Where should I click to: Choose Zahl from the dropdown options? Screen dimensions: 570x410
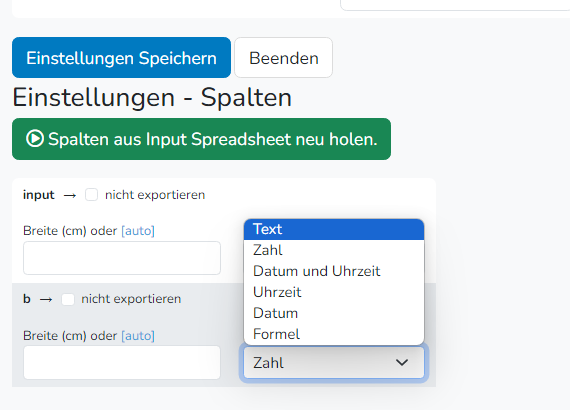334,250
